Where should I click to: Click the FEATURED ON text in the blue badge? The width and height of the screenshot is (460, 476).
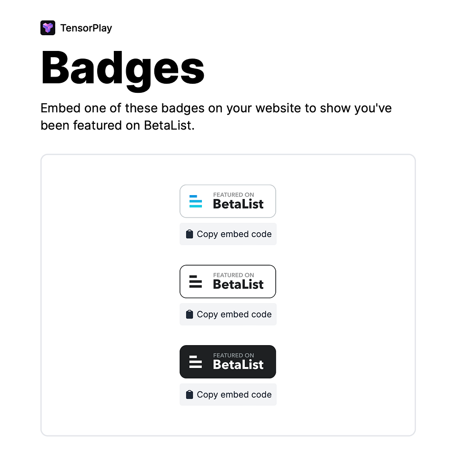pyautogui.click(x=233, y=195)
